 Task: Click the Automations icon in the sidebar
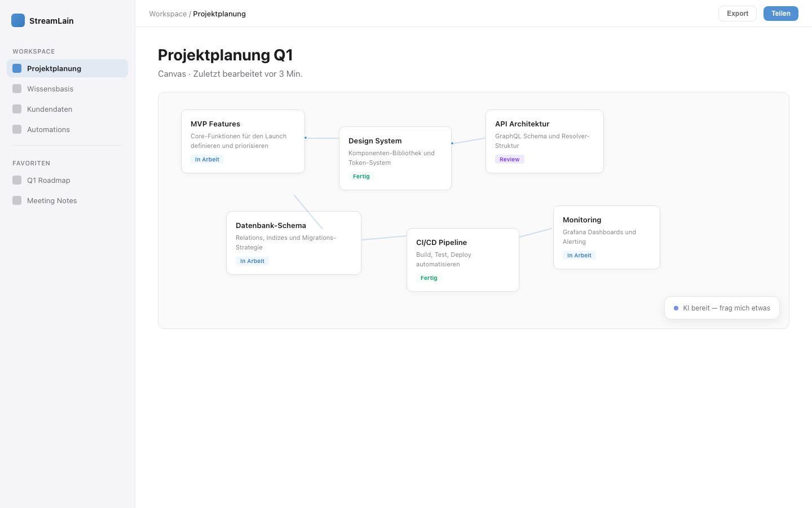tap(17, 129)
